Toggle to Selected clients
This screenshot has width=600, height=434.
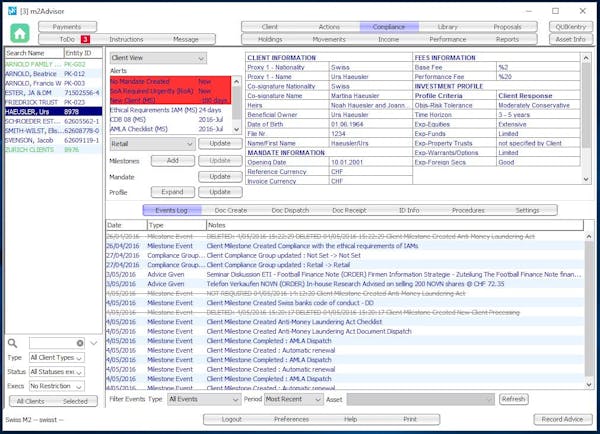[x=75, y=401]
